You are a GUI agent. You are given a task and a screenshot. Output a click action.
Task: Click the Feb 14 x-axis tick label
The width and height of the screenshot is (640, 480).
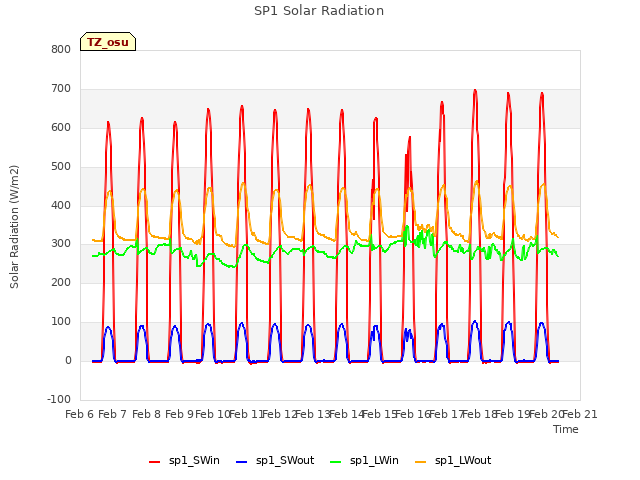(346, 414)
